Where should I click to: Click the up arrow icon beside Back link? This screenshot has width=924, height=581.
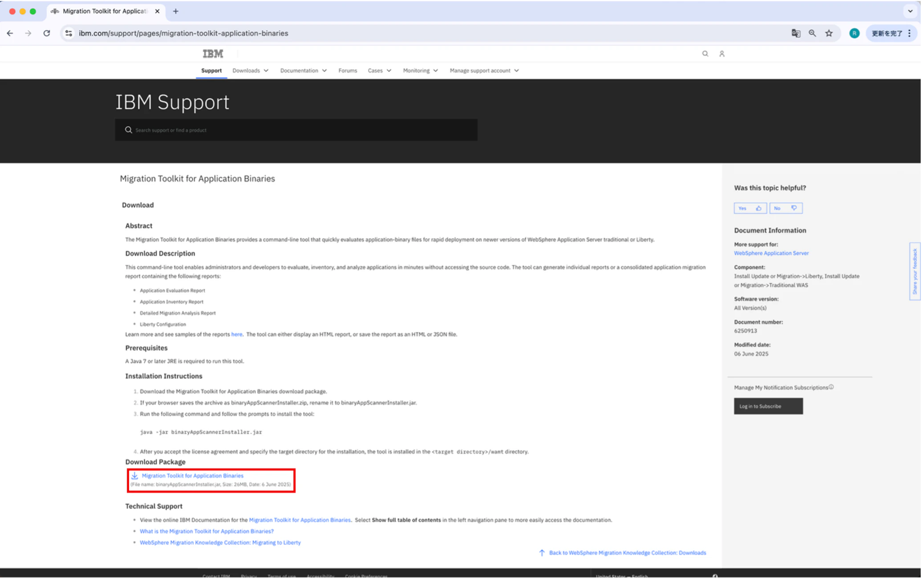[542, 553]
